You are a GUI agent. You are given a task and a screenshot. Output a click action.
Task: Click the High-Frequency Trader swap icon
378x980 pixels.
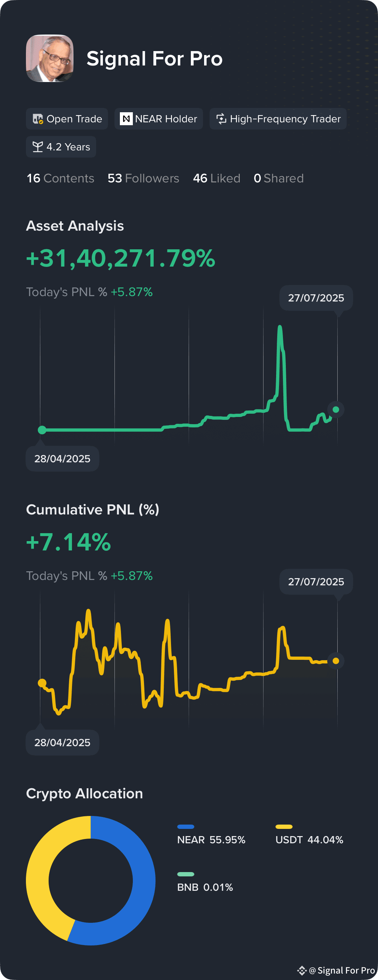221,119
